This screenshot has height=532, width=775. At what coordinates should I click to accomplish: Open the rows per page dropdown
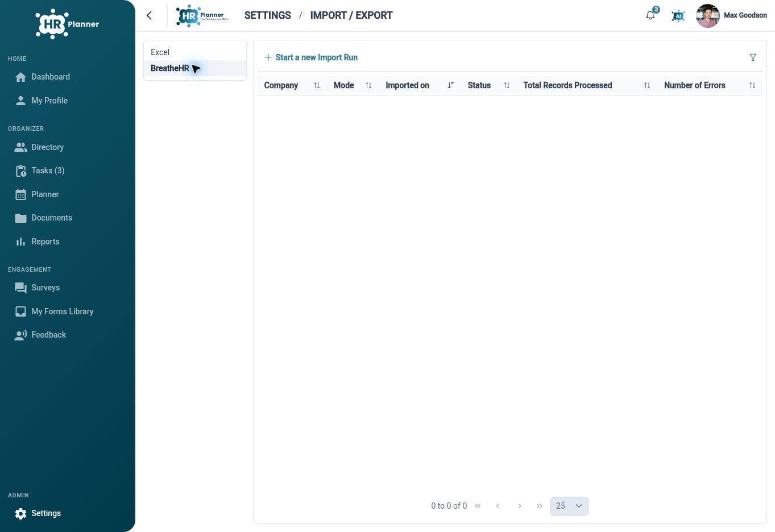pos(569,506)
